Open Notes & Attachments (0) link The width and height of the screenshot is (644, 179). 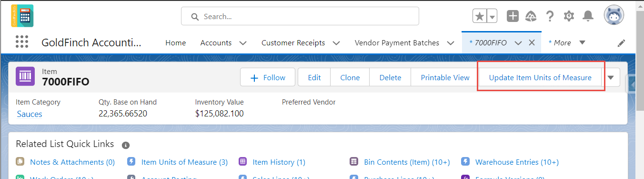[72, 162]
